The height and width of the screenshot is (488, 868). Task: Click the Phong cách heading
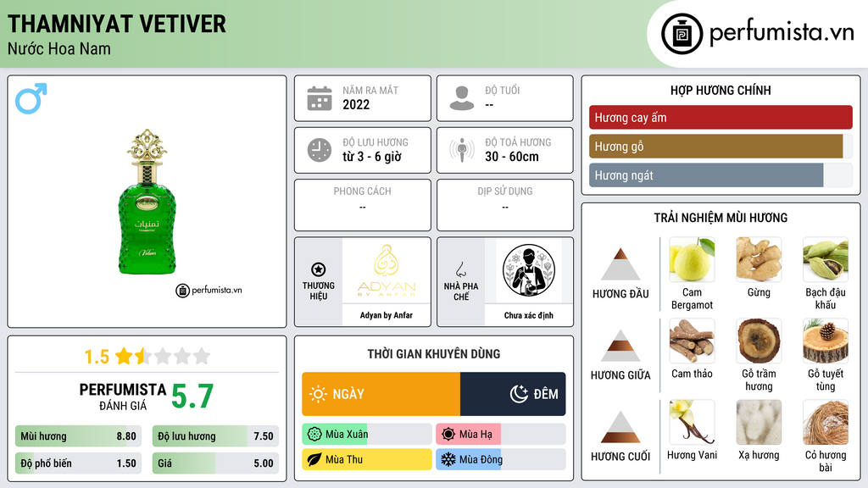click(x=362, y=191)
